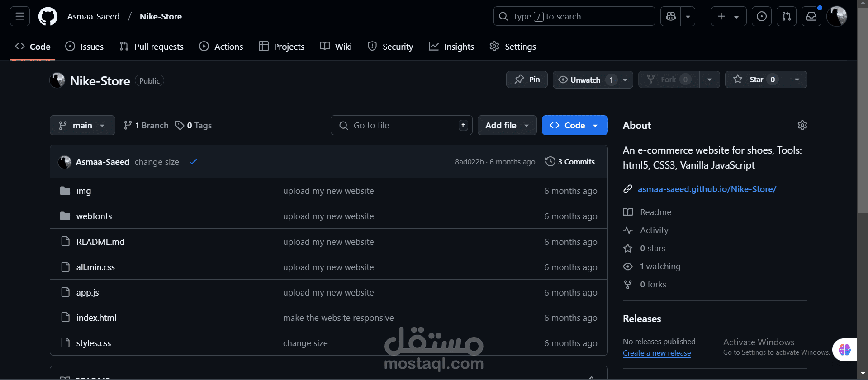
Task: Switch to the Code tab
Action: 33,47
